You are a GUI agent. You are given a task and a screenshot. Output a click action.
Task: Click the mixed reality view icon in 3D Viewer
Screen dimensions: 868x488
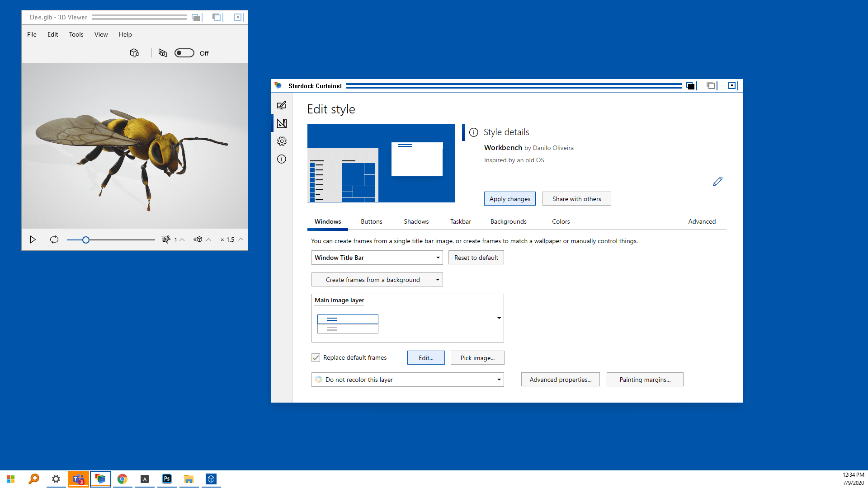click(163, 53)
